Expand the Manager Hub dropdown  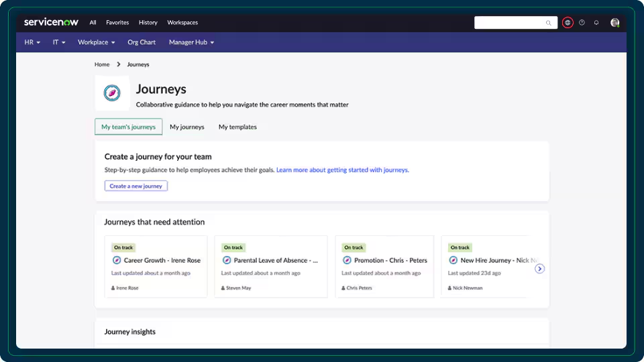point(191,42)
